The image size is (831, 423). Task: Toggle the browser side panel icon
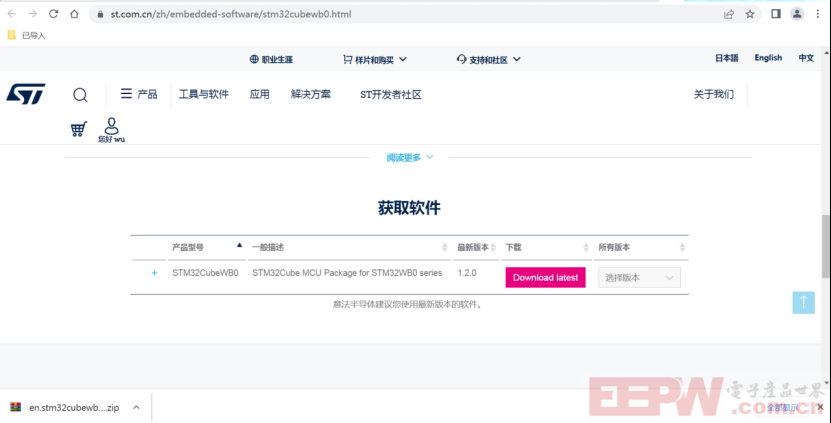(x=776, y=14)
